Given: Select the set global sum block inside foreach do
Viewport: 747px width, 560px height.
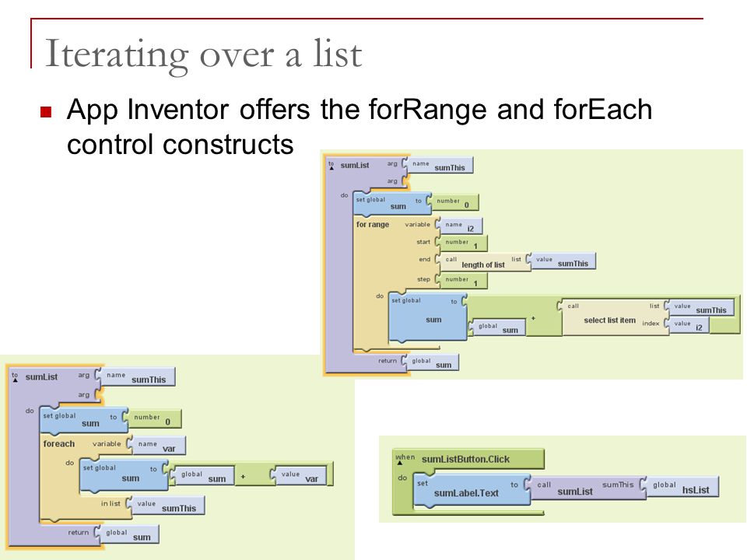Looking at the screenshot, I should 124,475.
